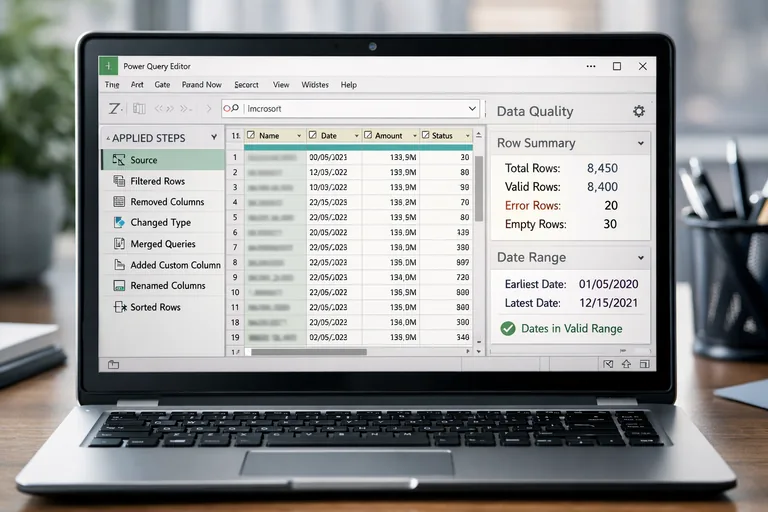Select the Source applied step
The image size is (768, 512).
pos(163,160)
